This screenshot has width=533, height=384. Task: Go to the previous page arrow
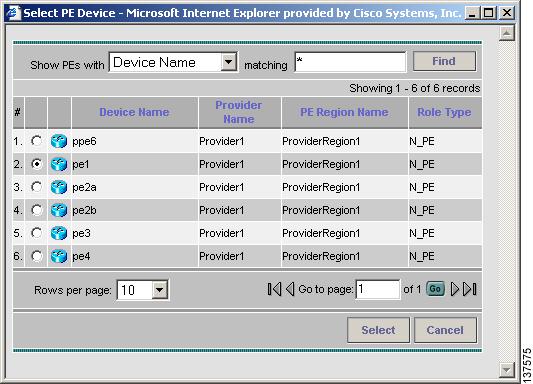pyautogui.click(x=290, y=289)
